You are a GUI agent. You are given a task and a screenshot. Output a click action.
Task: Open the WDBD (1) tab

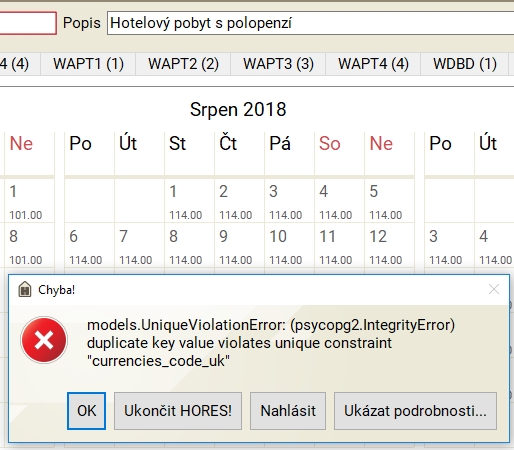tap(465, 64)
